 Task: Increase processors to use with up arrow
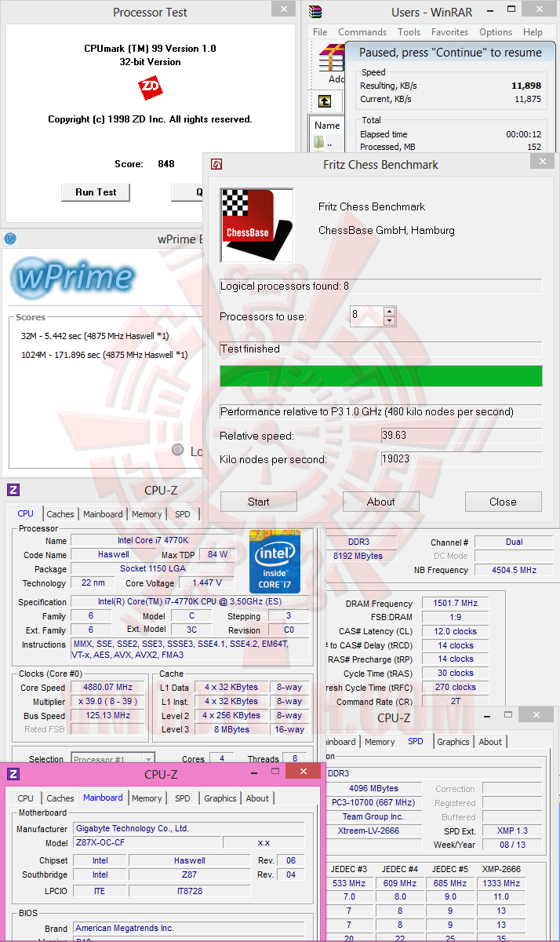click(x=389, y=312)
